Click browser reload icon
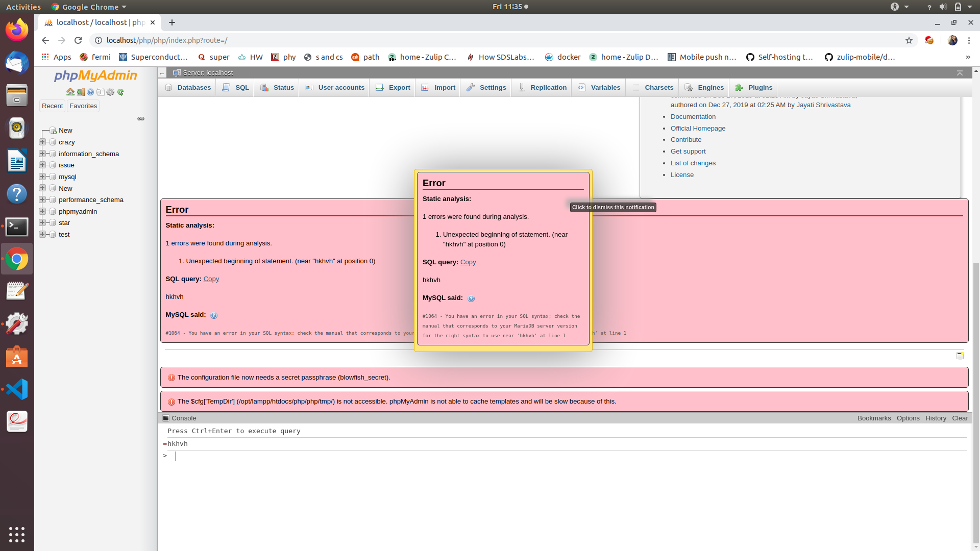This screenshot has height=551, width=980. (x=78, y=40)
